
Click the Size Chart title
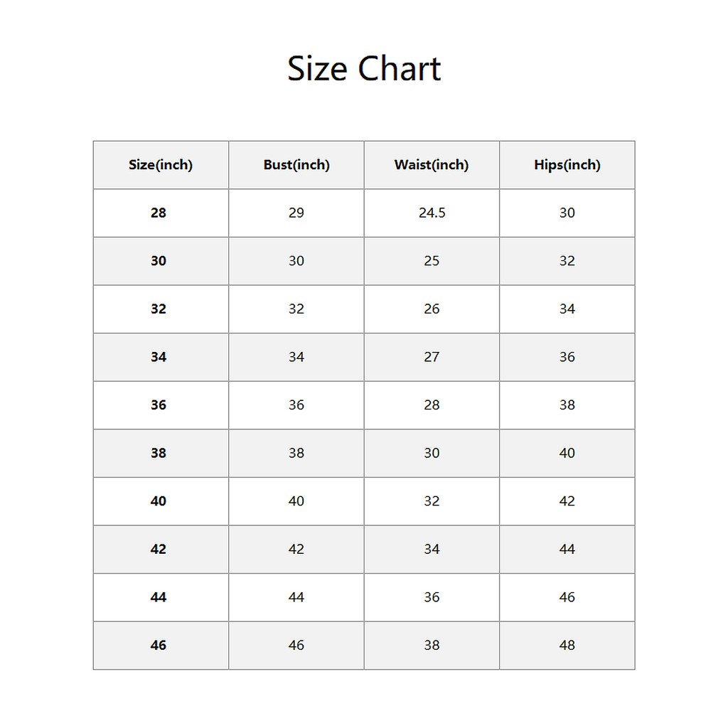pos(364,69)
